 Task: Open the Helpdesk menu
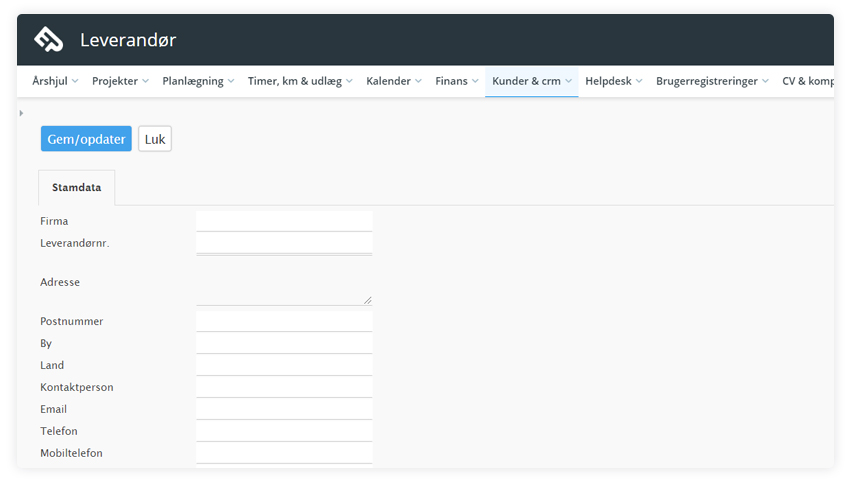614,81
